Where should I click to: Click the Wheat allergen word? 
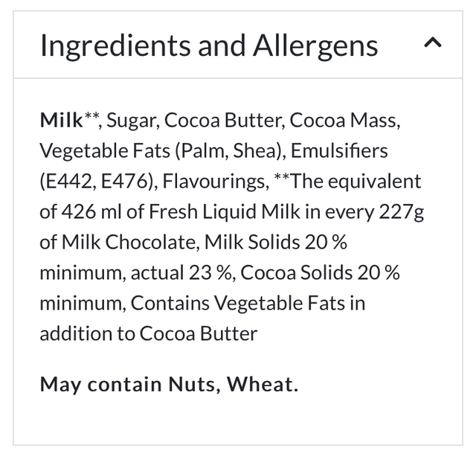[x=262, y=385]
